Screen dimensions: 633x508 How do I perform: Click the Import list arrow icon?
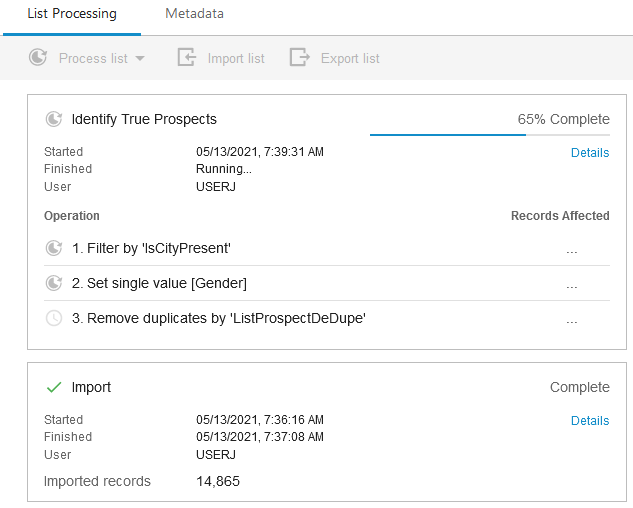(186, 58)
